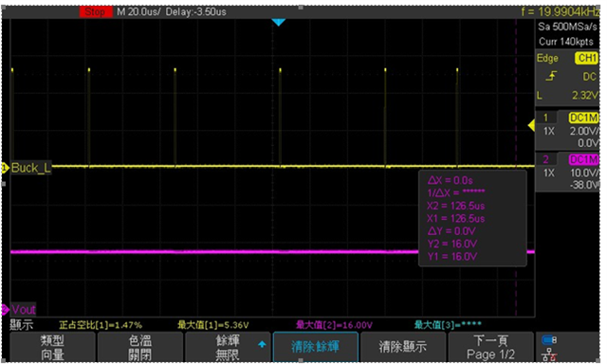Image resolution: width=607 pixels, height=364 pixels.
Task: Click the 清除顯示 clear display button
Action: (x=403, y=347)
